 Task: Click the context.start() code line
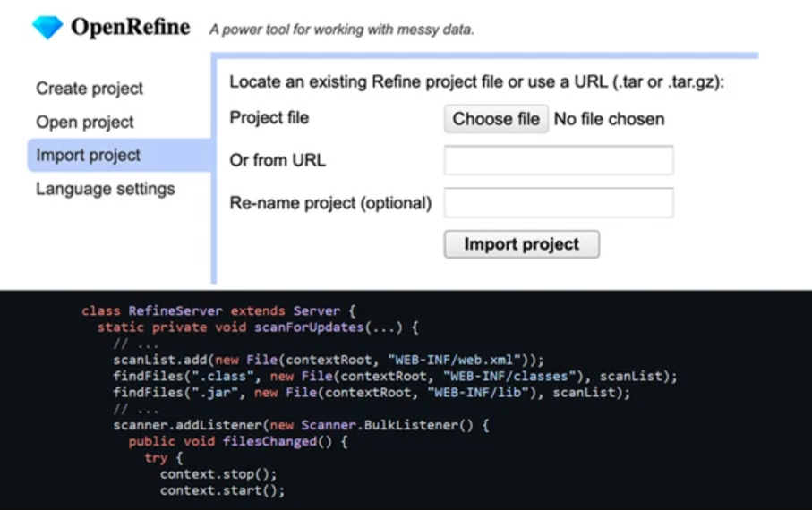(x=222, y=490)
